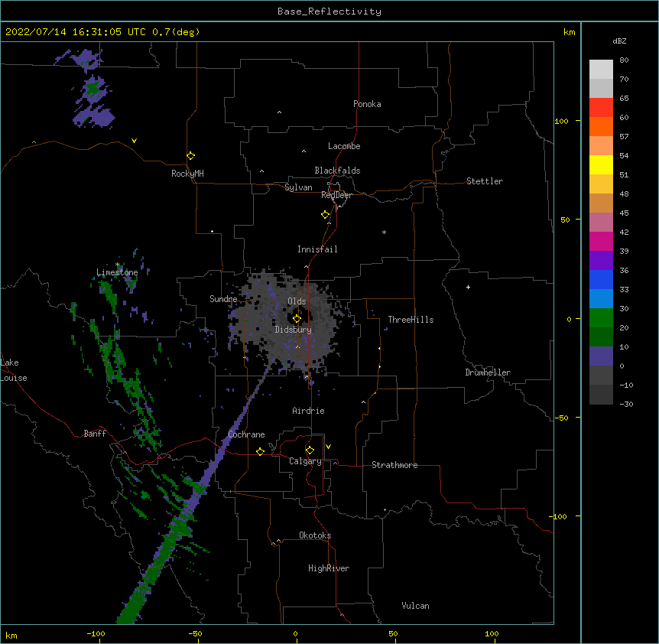The height and width of the screenshot is (644, 659).
Task: Click the Base_Reflectivity title text
Action: pyautogui.click(x=329, y=11)
